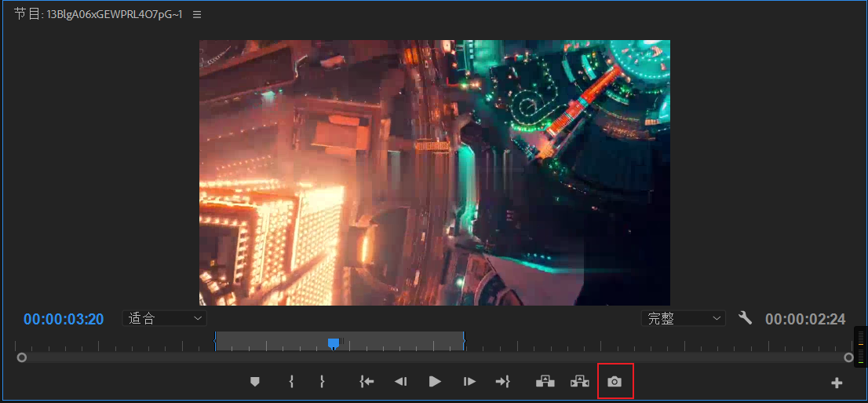The image size is (868, 403).
Task: Step forward one frame
Action: tap(469, 381)
